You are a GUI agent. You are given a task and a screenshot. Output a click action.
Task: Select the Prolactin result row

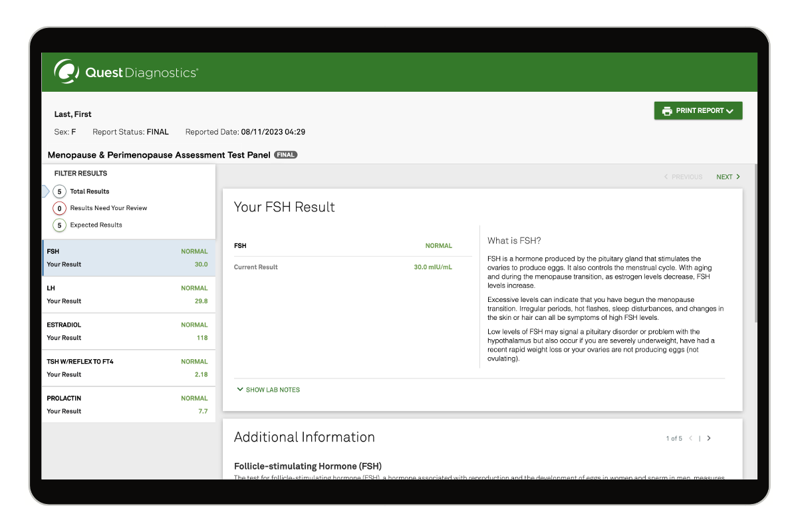pyautogui.click(x=128, y=404)
